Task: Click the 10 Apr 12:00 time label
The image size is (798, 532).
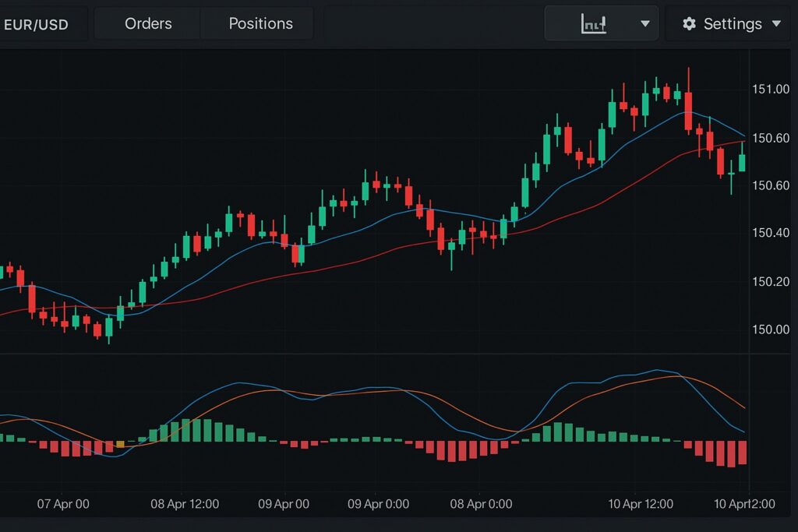Action: pyautogui.click(x=640, y=504)
